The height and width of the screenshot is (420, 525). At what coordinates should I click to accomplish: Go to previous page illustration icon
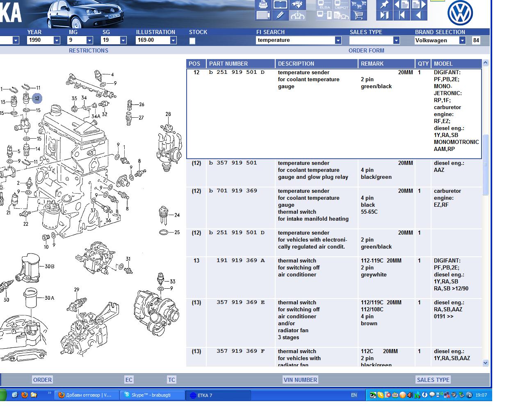(x=402, y=5)
